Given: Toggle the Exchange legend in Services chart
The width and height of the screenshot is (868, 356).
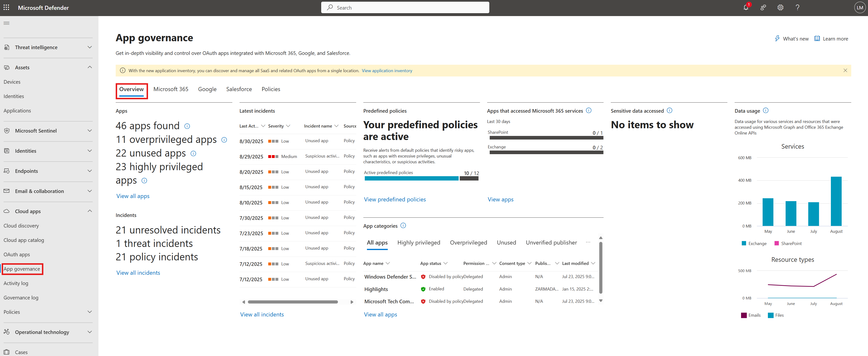Looking at the screenshot, I should coord(754,243).
